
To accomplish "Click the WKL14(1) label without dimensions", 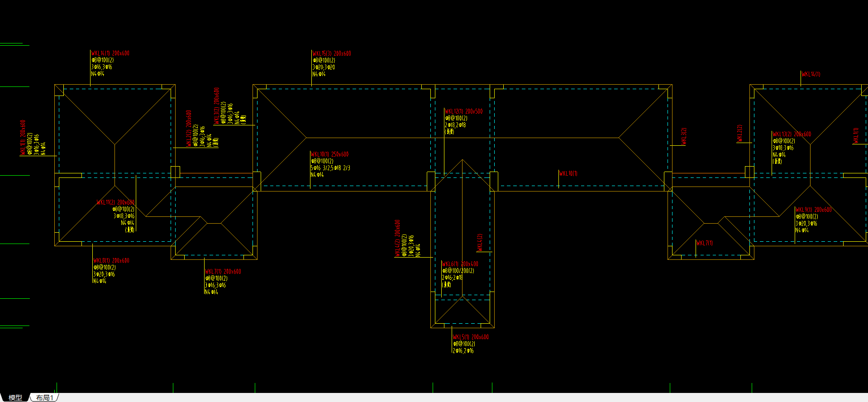I will coord(811,74).
